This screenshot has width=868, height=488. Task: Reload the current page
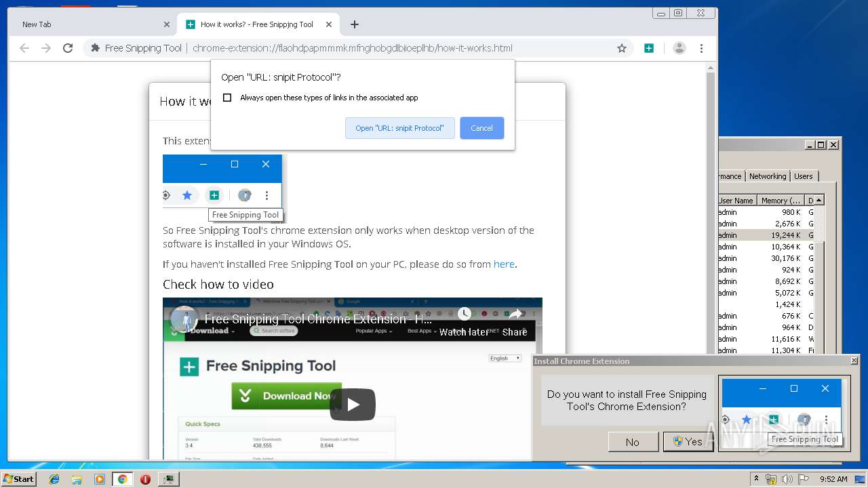tap(68, 48)
